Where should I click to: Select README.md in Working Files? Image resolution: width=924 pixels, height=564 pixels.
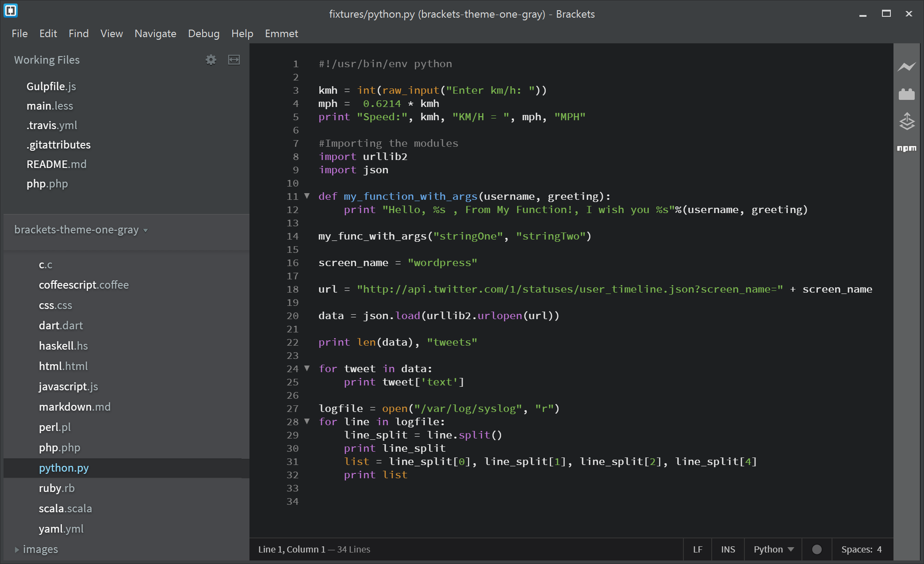pyautogui.click(x=56, y=164)
